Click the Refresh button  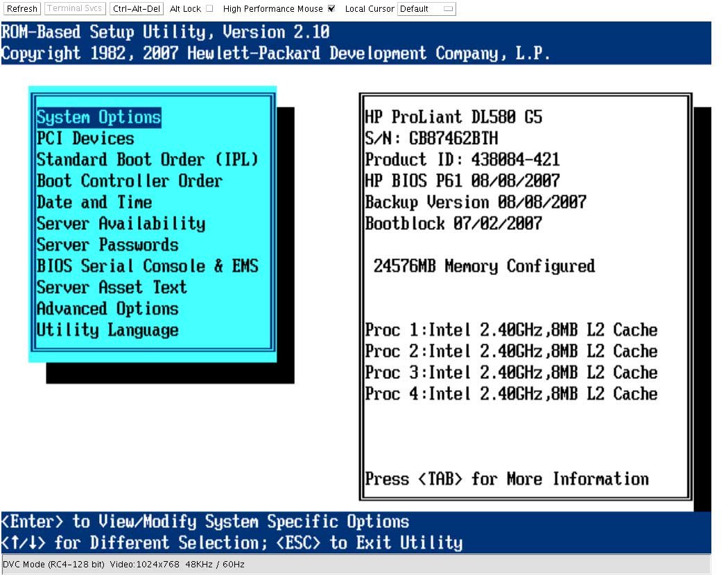(21, 9)
